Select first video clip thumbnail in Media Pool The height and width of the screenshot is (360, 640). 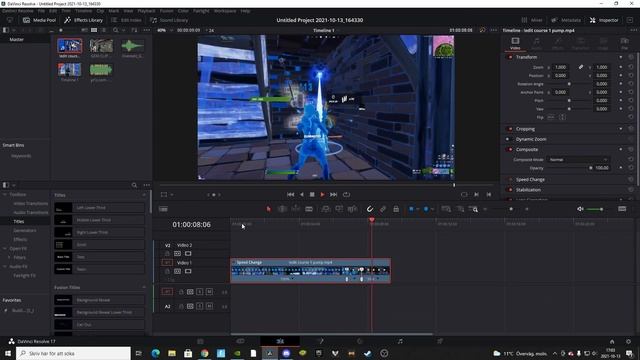(69, 46)
